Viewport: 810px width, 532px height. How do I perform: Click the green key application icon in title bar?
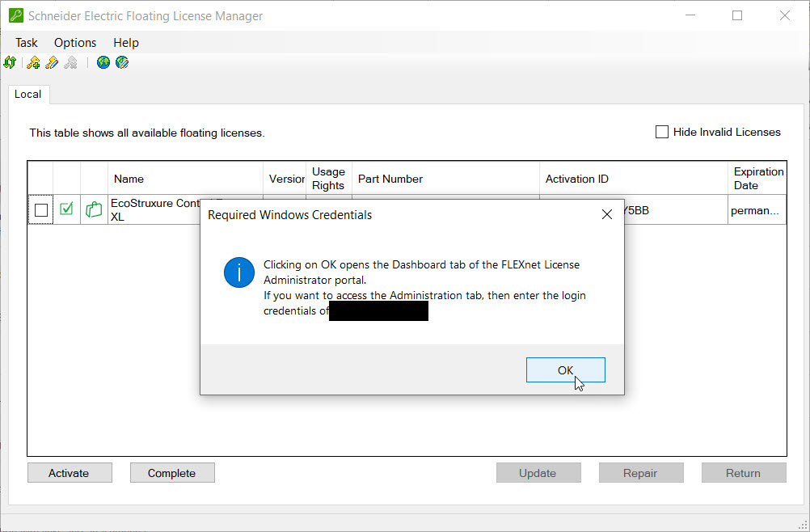(16, 15)
